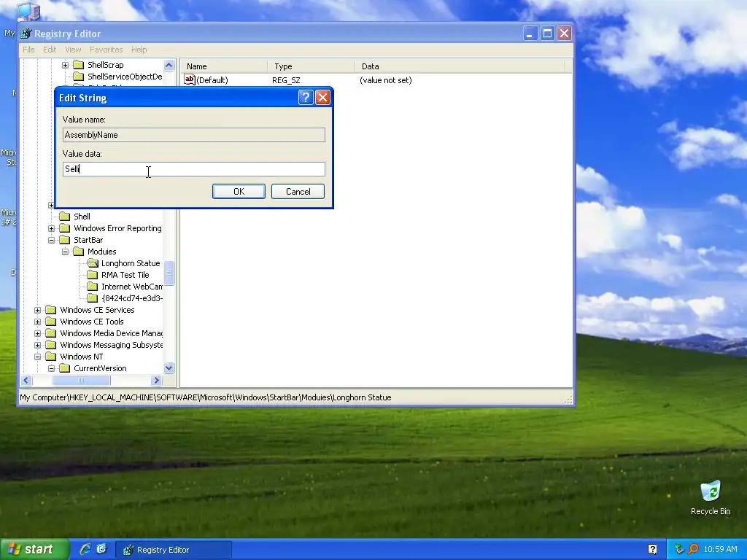Click the Name column header
Screen dimensions: 747x560
click(224, 66)
